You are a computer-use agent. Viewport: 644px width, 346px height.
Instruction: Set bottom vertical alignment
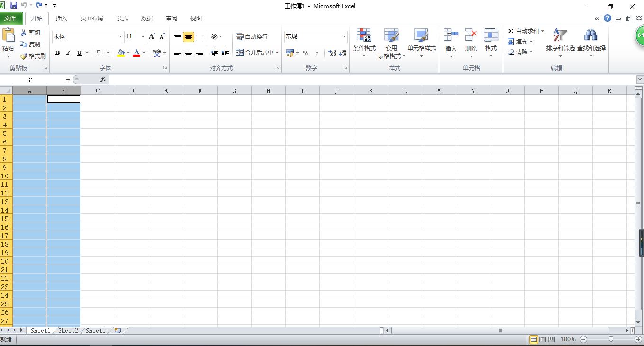tap(200, 37)
